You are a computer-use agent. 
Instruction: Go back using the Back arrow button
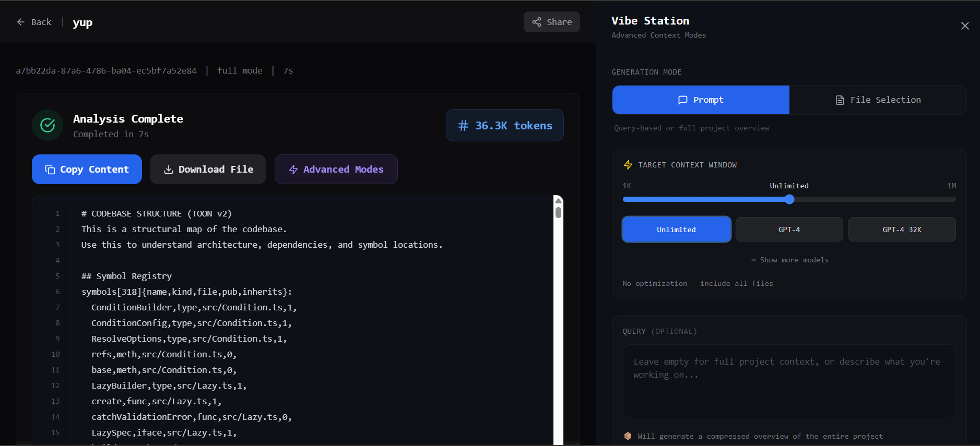(34, 22)
